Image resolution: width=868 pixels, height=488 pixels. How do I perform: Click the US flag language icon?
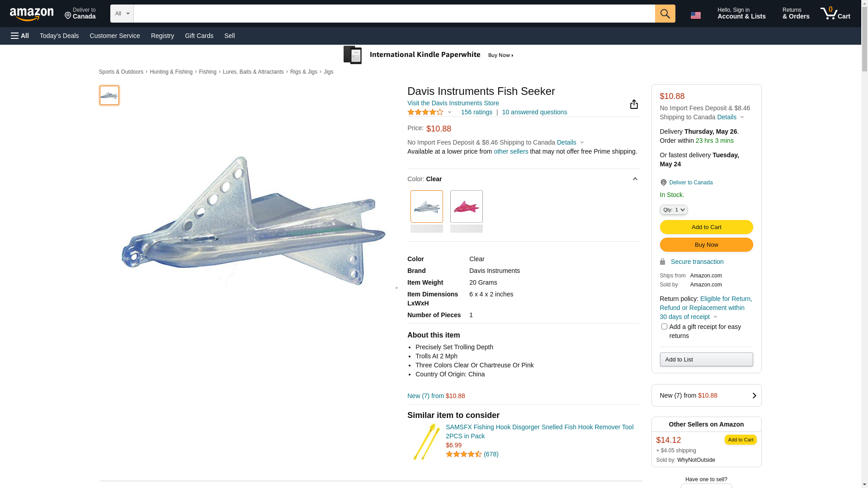tap(696, 15)
